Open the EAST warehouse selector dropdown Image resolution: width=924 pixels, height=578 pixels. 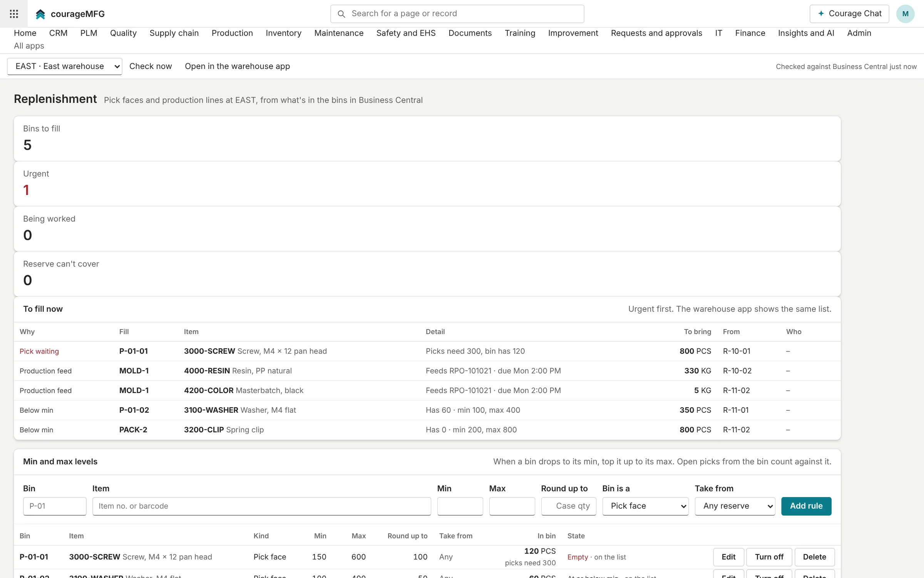click(x=65, y=66)
